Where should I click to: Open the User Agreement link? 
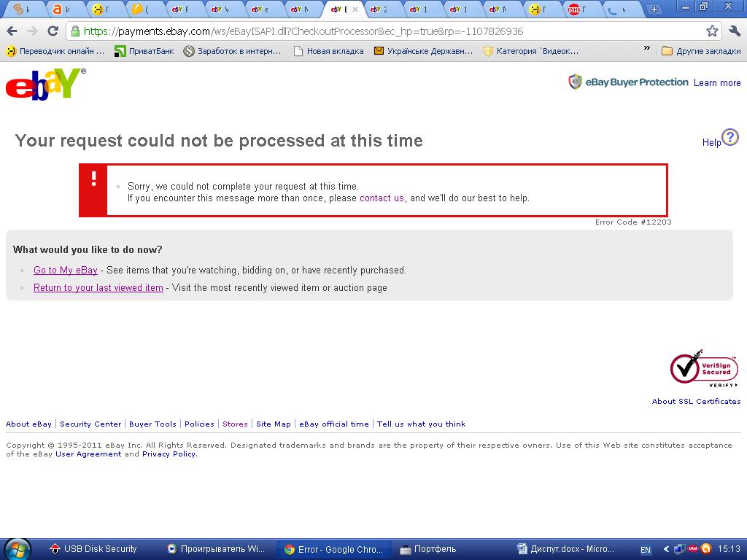point(88,454)
